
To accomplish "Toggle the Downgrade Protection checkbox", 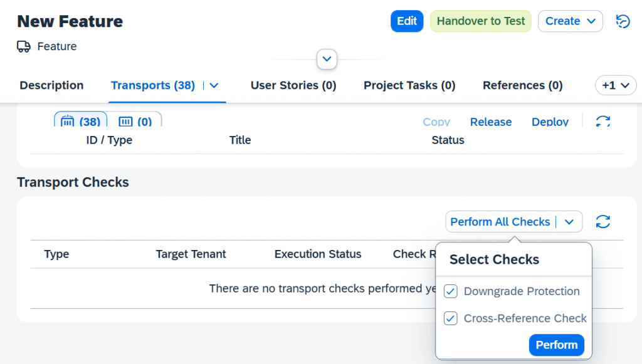I will coord(450,291).
